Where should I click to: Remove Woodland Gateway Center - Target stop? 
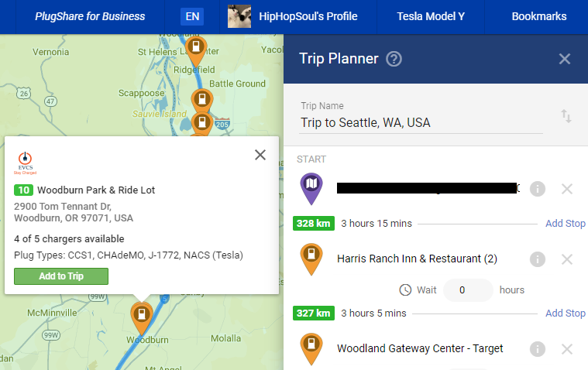[567, 349]
